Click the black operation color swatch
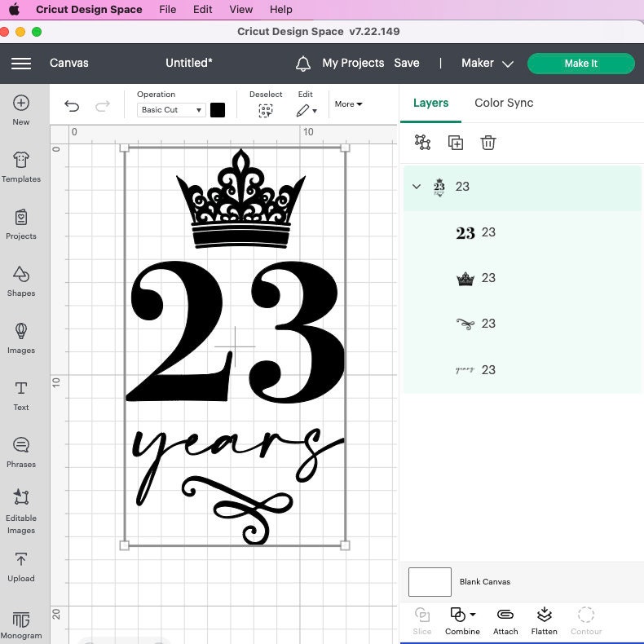 point(218,110)
